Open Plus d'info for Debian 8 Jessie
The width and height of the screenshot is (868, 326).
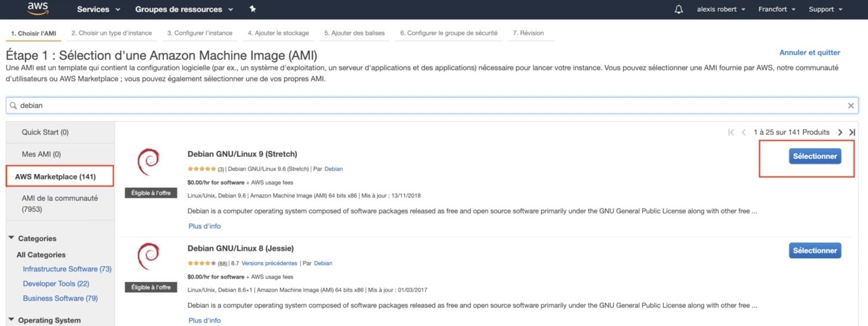click(204, 321)
